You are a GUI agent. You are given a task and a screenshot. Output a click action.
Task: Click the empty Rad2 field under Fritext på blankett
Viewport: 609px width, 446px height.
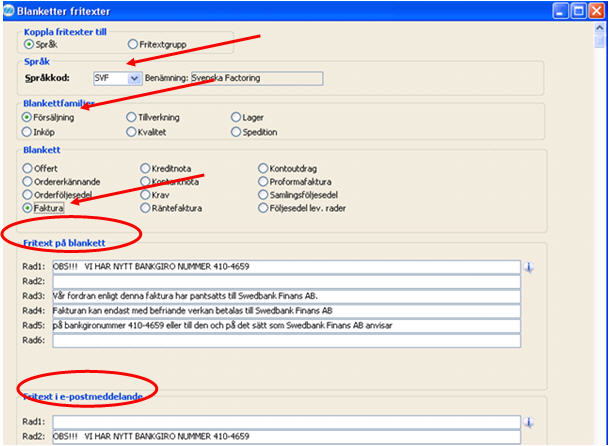tap(286, 282)
